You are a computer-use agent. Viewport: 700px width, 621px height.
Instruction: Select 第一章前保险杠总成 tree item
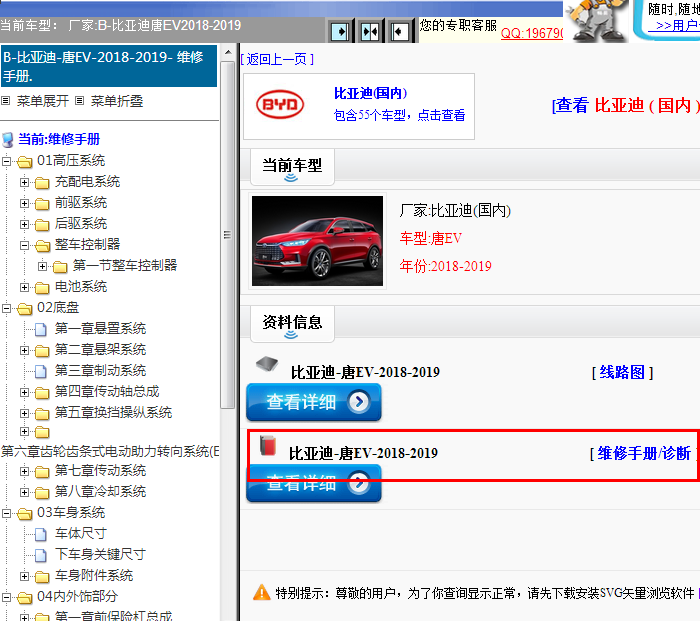click(113, 616)
